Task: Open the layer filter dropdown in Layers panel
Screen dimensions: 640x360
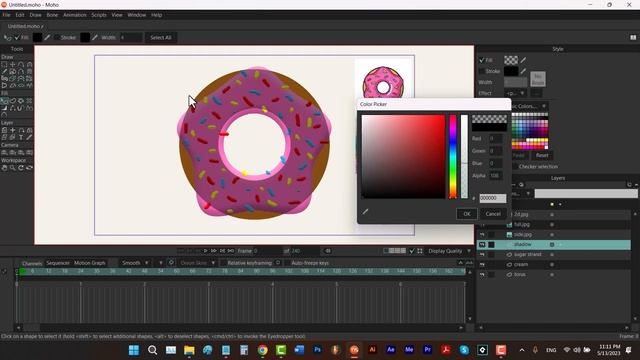Action: pyautogui.click(x=522, y=193)
